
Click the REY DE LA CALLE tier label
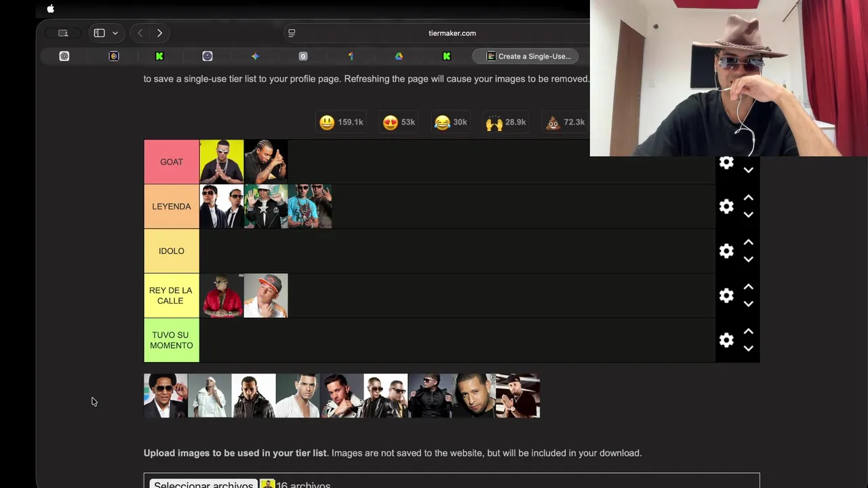[x=172, y=296]
